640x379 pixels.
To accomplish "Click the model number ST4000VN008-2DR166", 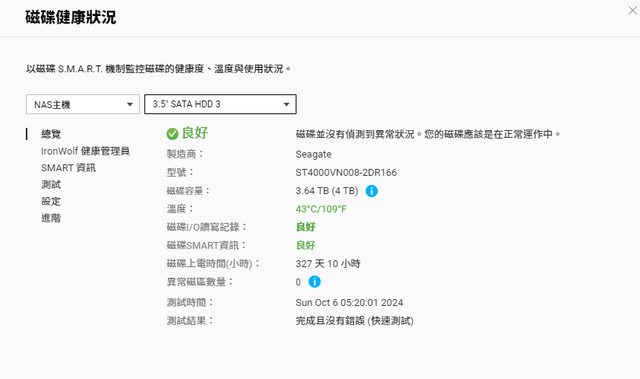I will [346, 173].
